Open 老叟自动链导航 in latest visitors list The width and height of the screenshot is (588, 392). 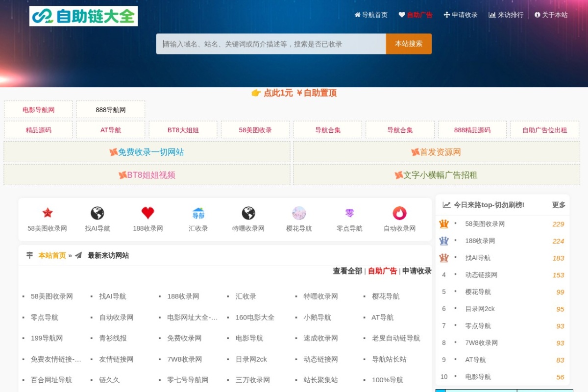coord(396,338)
